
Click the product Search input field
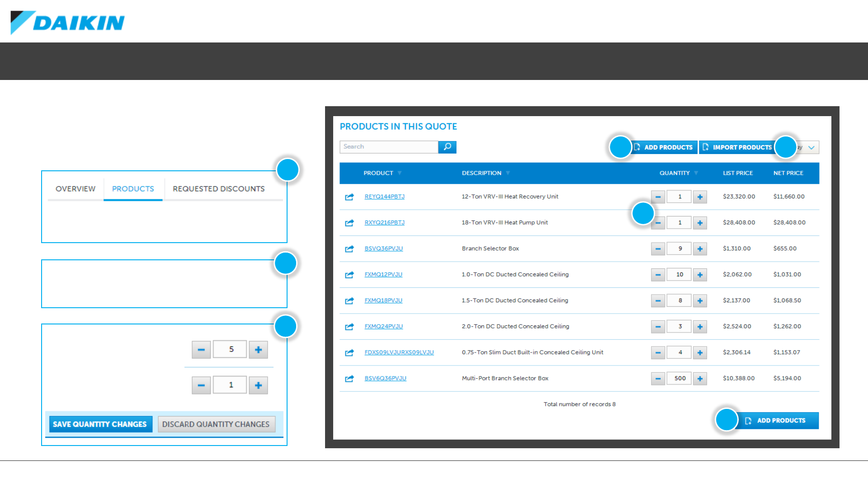tap(389, 147)
